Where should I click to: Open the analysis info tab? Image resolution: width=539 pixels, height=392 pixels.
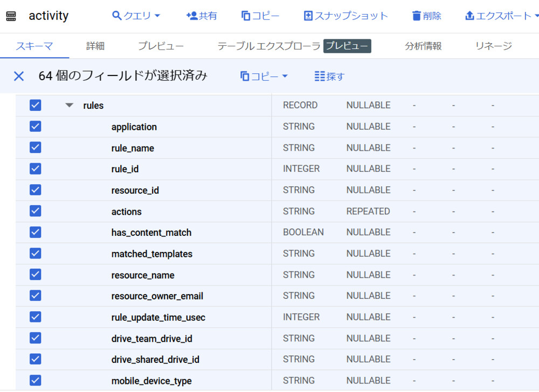pyautogui.click(x=423, y=46)
